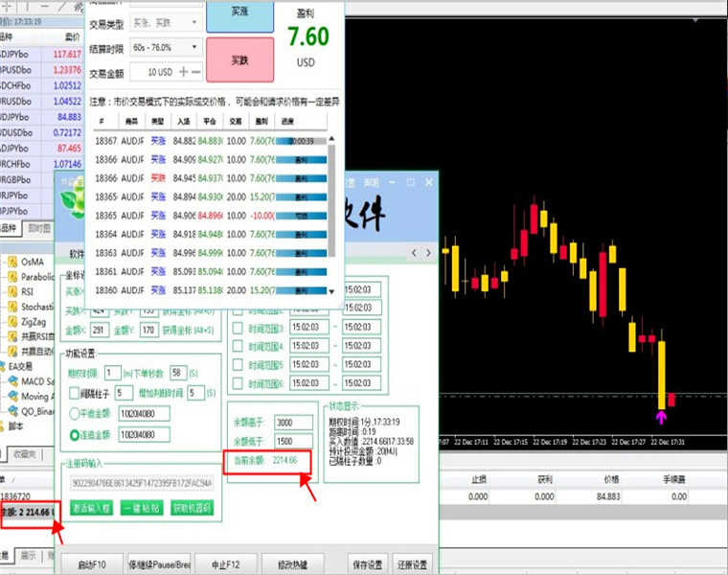Image resolution: width=728 pixels, height=575 pixels.
Task: Click the progress bar of order 18367
Action: coord(302,141)
